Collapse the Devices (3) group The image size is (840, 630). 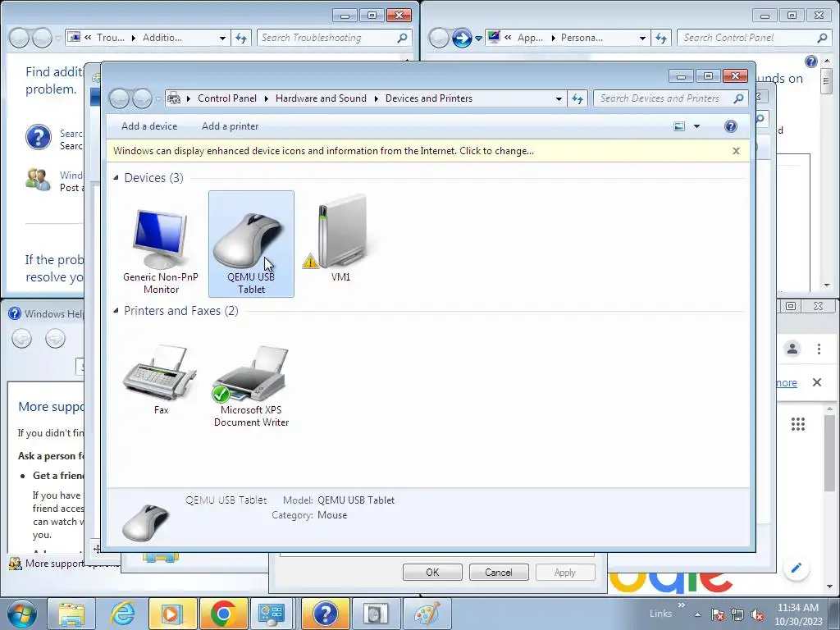116,177
